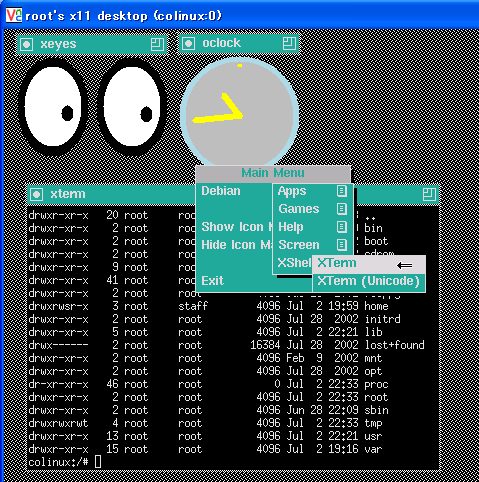This screenshot has width=479, height=482.
Task: Choose Show Icon Manager entry
Action: (x=235, y=227)
